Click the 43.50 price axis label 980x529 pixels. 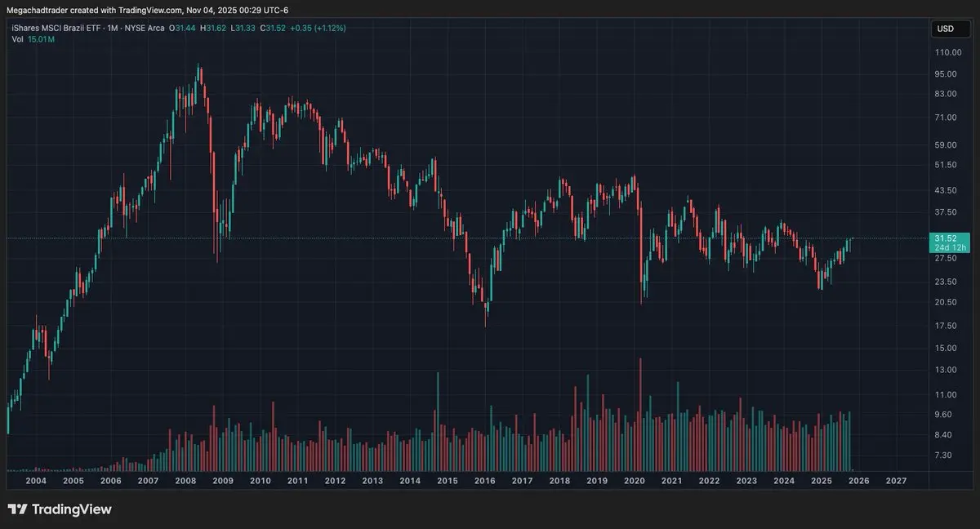pos(946,190)
